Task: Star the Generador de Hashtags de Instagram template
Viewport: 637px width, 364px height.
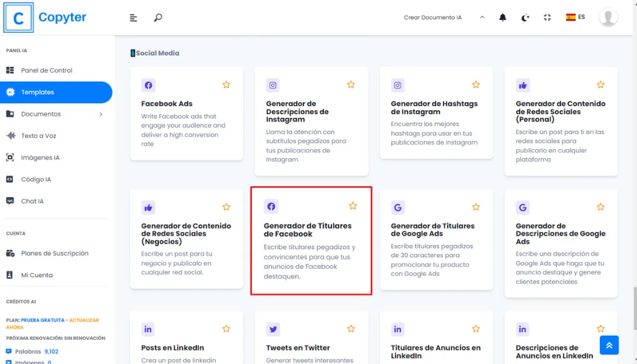Action: coord(476,85)
